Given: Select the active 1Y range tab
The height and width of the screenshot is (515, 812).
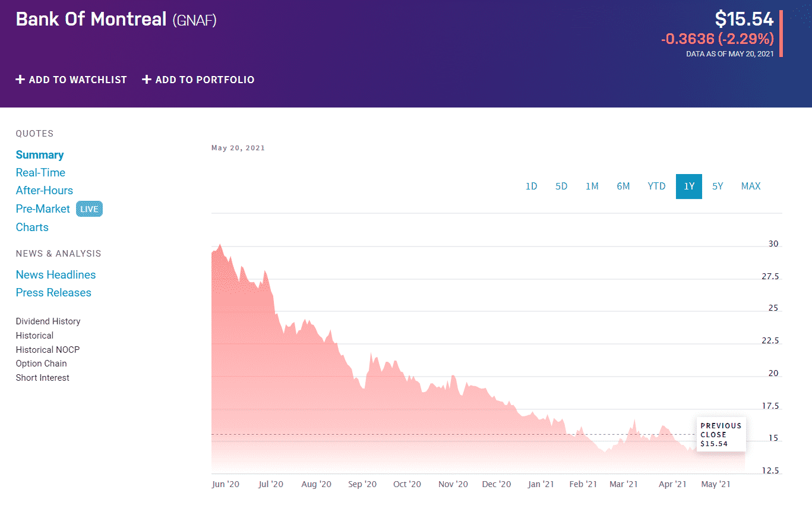Looking at the screenshot, I should coord(689,187).
